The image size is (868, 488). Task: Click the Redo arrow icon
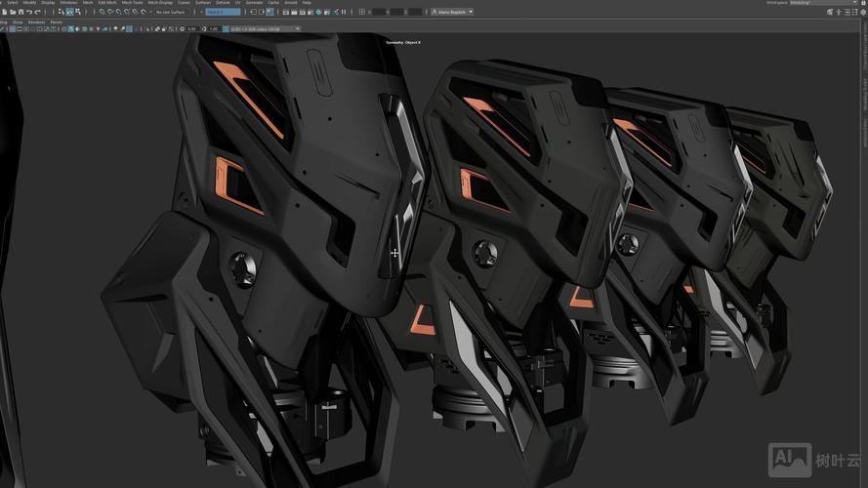click(36, 12)
